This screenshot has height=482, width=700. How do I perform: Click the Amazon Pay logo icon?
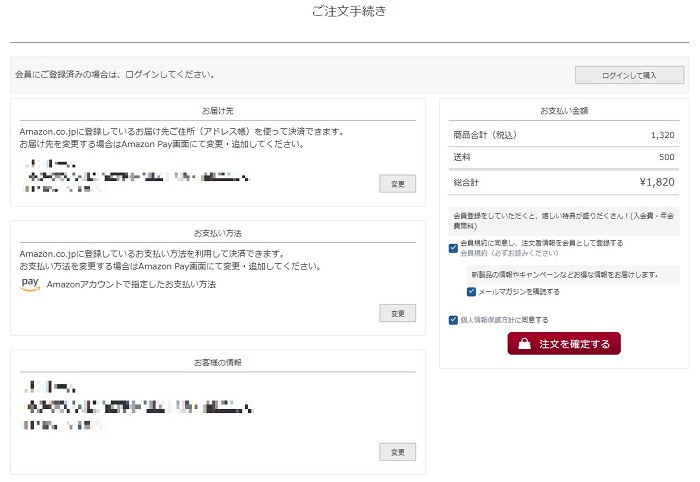[30, 284]
